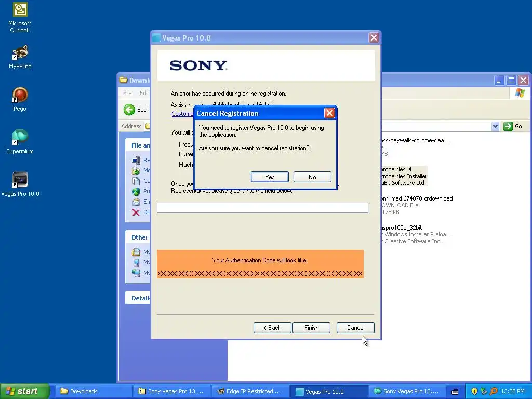Open Microsoft Outlook desktop icon
532x399 pixels.
click(20, 18)
